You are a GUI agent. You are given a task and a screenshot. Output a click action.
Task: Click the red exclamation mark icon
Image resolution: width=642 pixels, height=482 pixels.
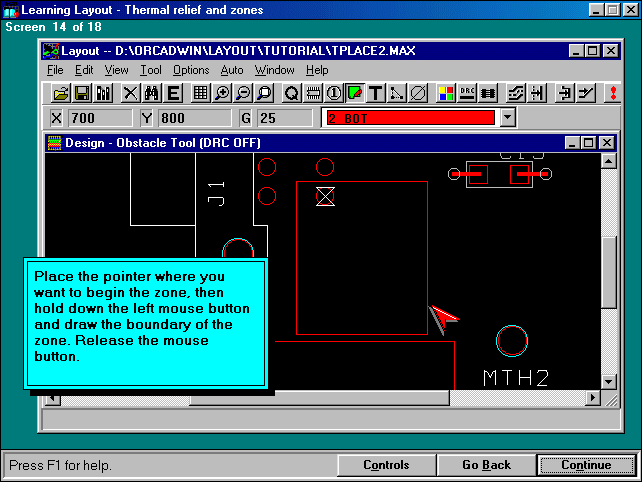[612, 93]
